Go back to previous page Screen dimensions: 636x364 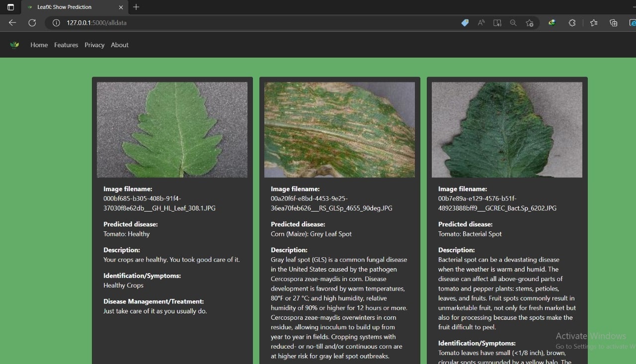[x=12, y=23]
